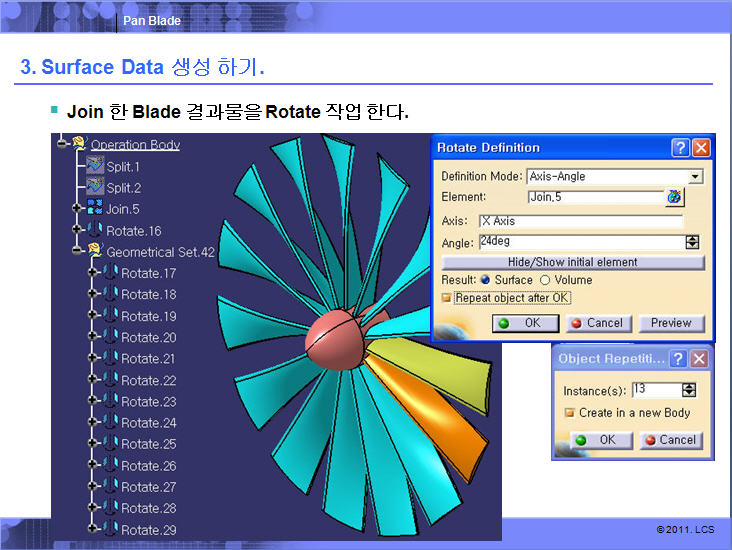This screenshot has width=732, height=550.
Task: Toggle Create in a new Body checkbox
Action: [569, 413]
